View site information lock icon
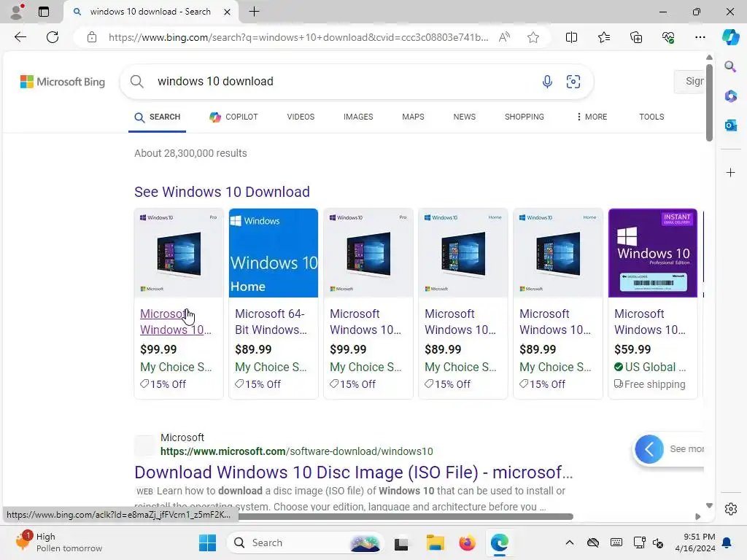 (92, 37)
